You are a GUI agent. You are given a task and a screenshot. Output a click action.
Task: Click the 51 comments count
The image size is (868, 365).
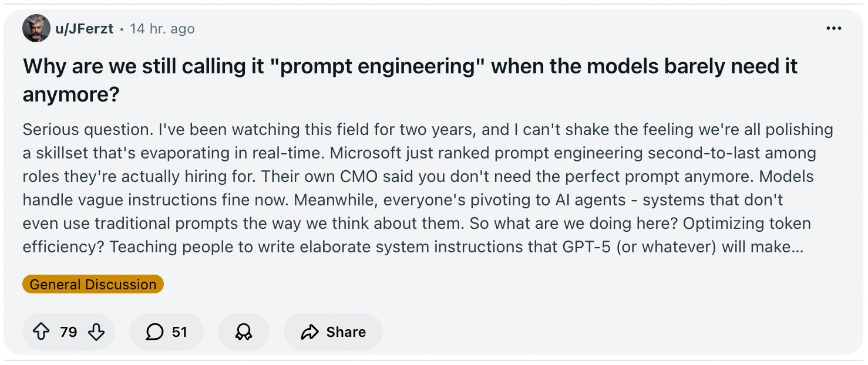(179, 332)
